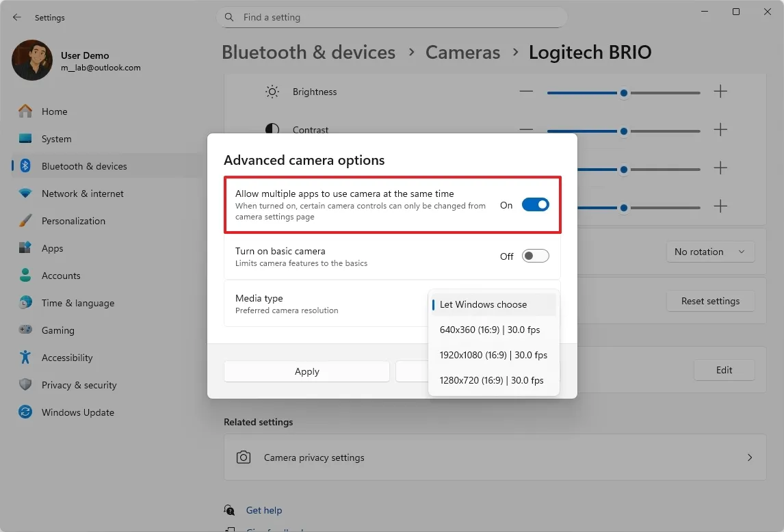
Task: Open Accounts using its sidebar icon
Action: pos(24,276)
